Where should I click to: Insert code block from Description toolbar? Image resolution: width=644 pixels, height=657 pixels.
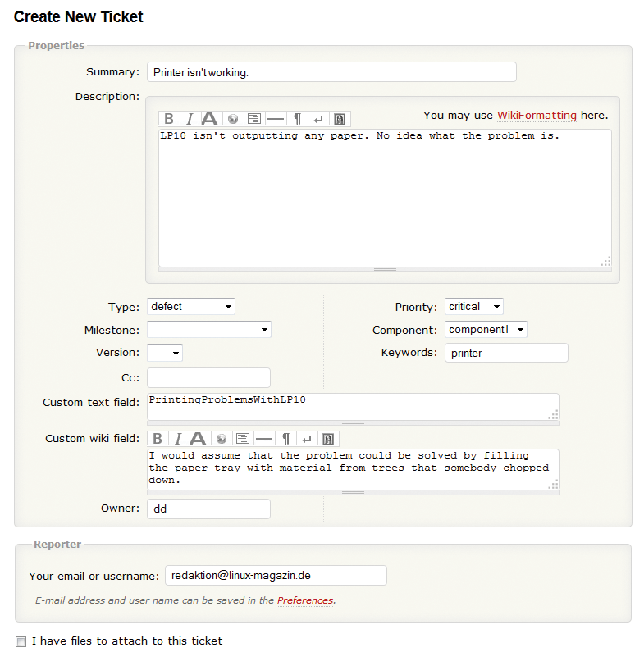click(x=254, y=119)
